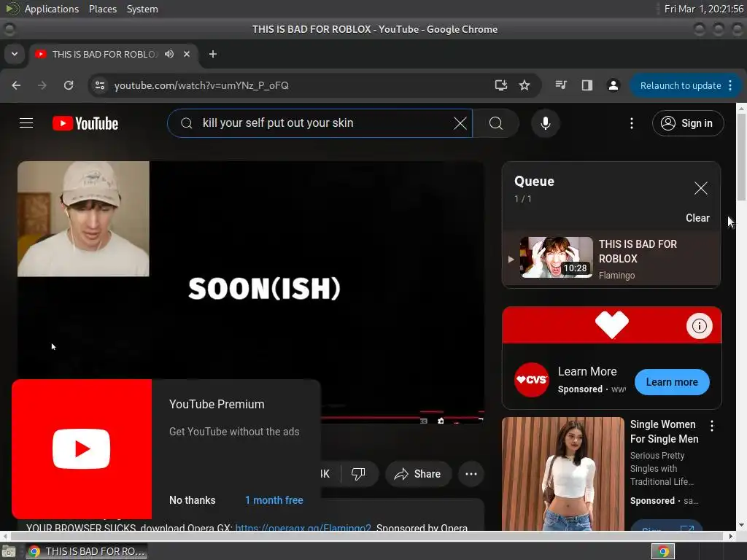Seek using the video progress bar
Viewport: 747px width, 560px height.
(x=403, y=418)
